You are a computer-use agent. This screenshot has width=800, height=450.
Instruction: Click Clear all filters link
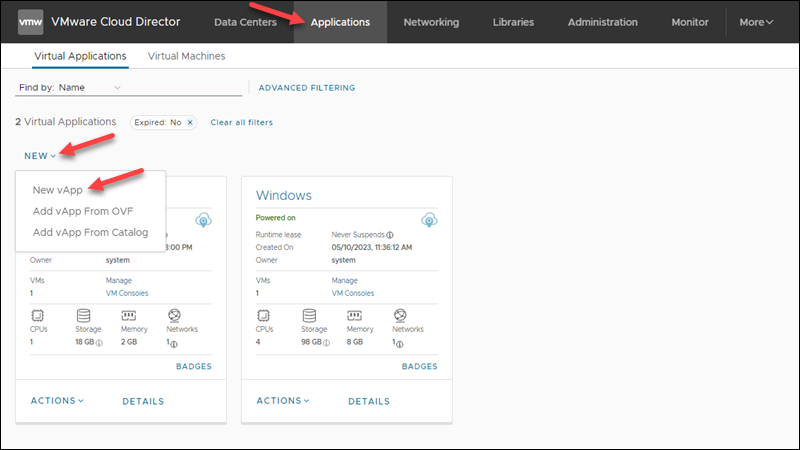tap(242, 122)
